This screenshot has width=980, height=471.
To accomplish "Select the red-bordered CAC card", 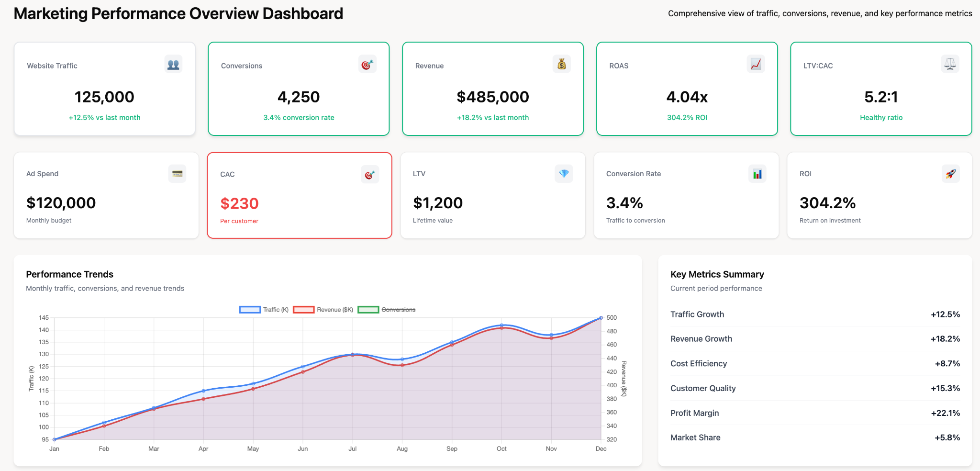I will [x=300, y=195].
